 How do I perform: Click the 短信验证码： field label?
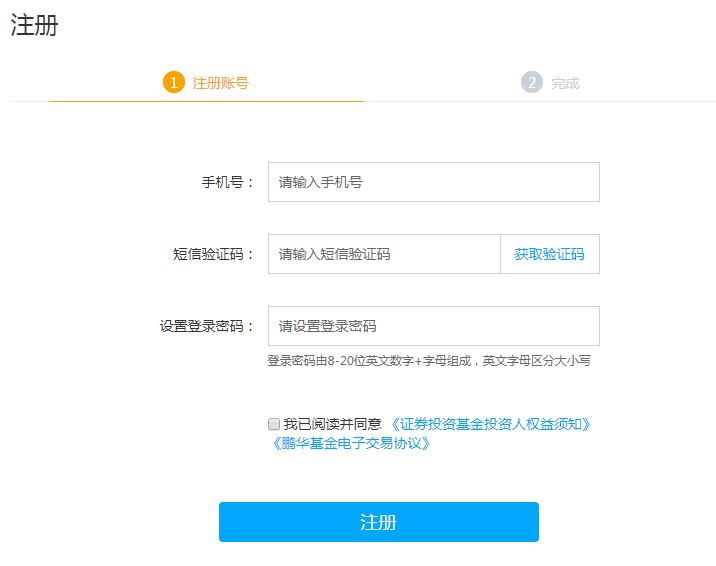pyautogui.click(x=214, y=254)
